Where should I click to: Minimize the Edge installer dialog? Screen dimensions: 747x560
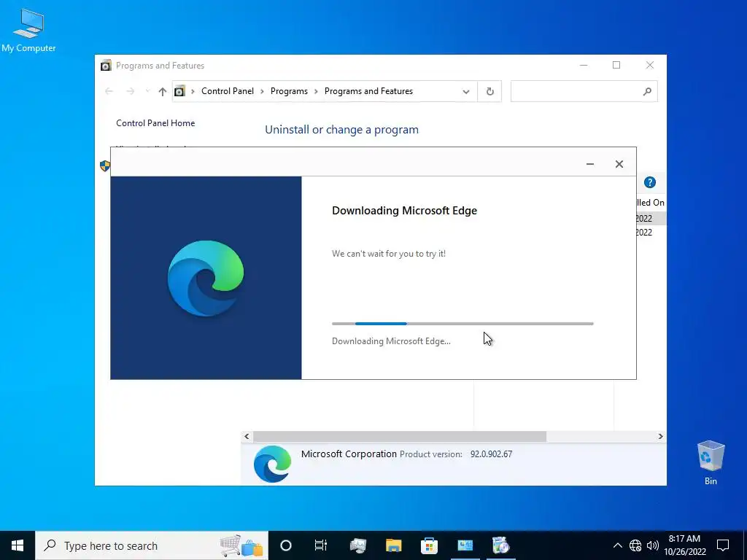click(x=589, y=164)
